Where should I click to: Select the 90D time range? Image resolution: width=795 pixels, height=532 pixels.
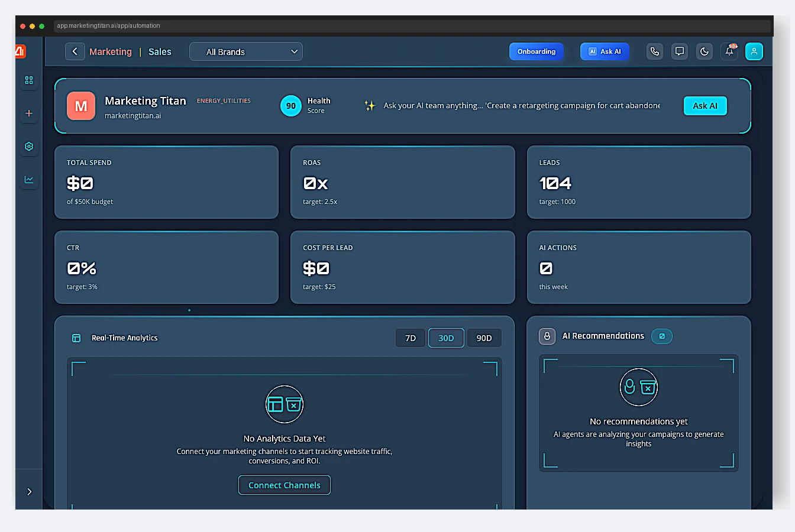click(x=484, y=338)
